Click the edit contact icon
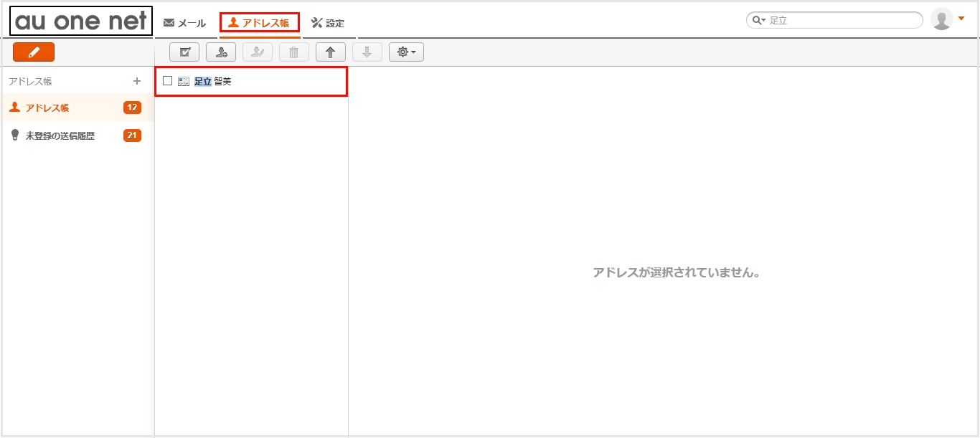 258,52
